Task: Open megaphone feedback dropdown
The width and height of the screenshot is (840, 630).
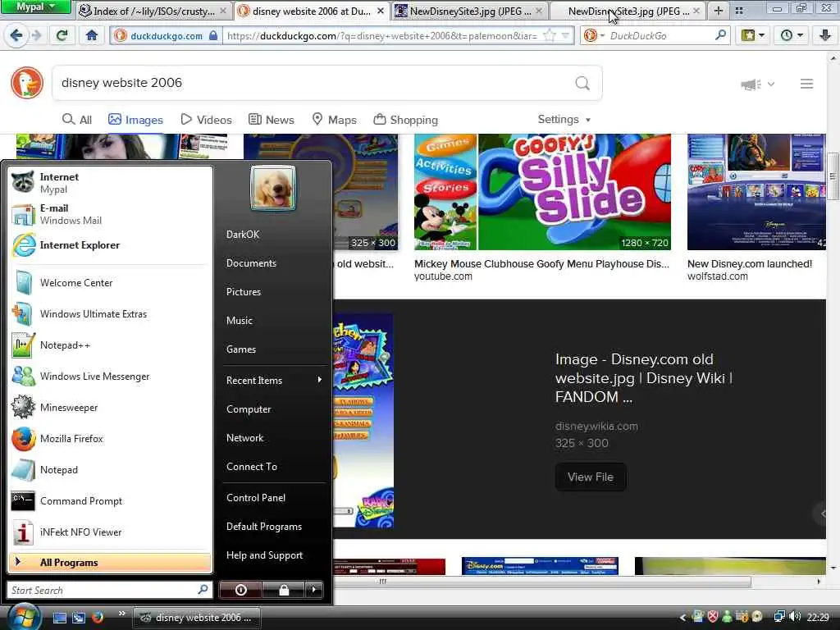Action: coord(757,84)
